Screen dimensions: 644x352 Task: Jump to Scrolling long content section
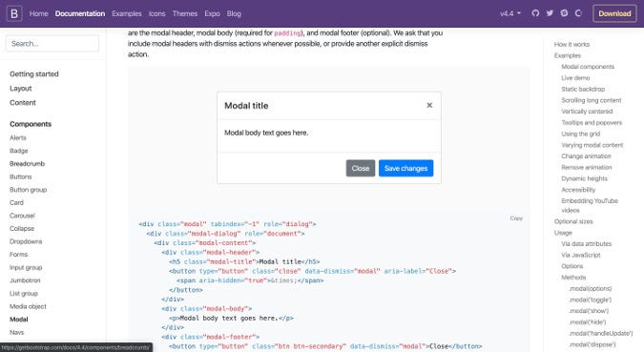pyautogui.click(x=591, y=100)
